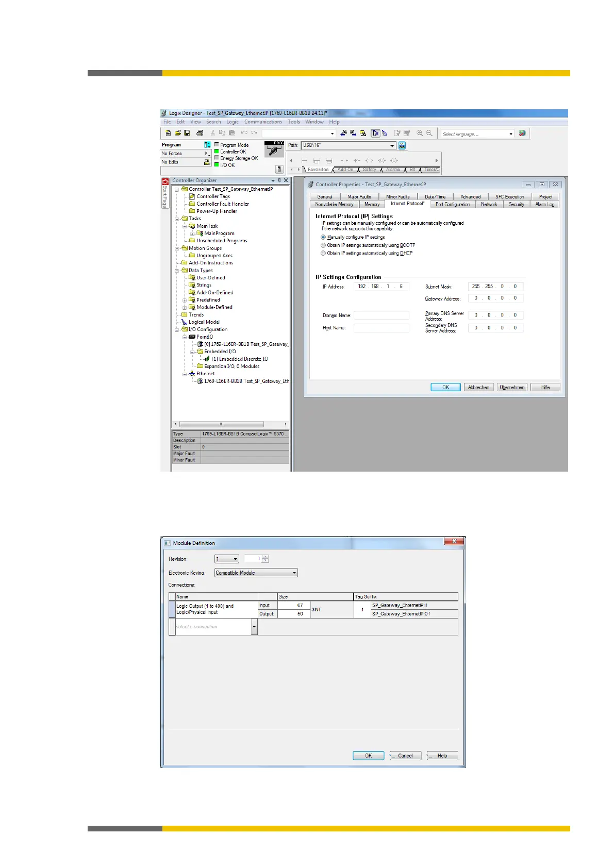The image size is (614, 868).
Task: Click the Logical Model icon in tree
Action: pyautogui.click(x=184, y=322)
